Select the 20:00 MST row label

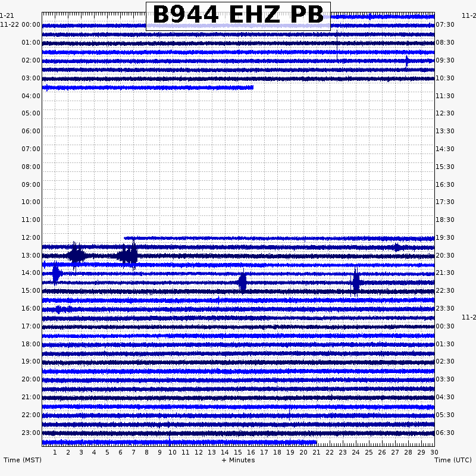click(x=31, y=379)
